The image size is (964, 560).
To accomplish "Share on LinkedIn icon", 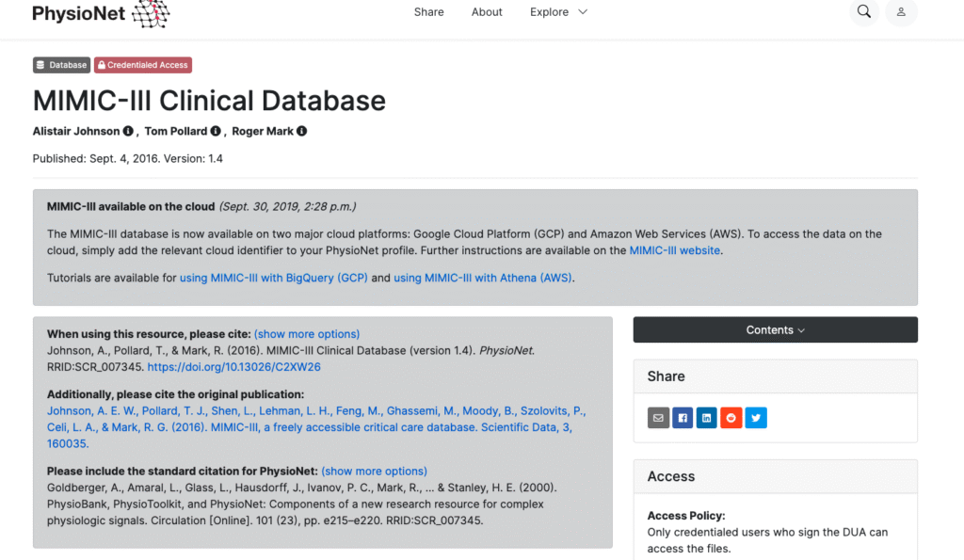I will coord(707,418).
